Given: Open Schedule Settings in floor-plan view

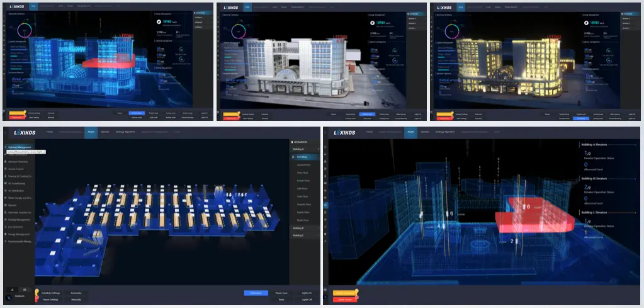Looking at the screenshot, I should click(51, 293).
